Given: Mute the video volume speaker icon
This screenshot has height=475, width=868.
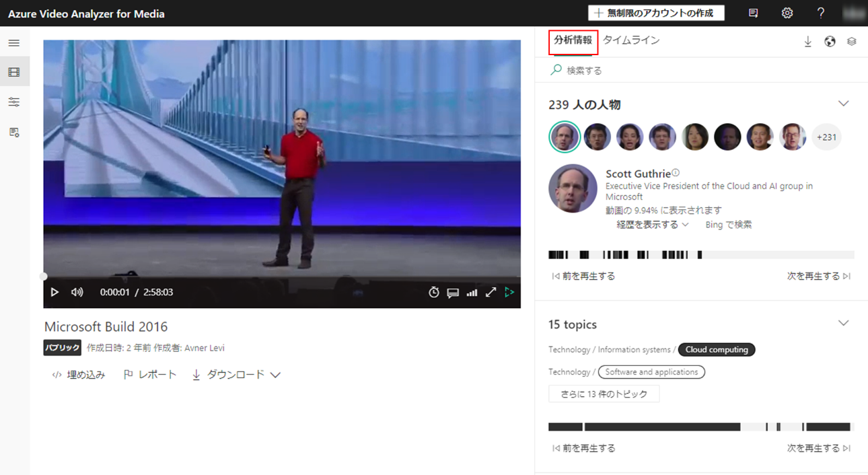Looking at the screenshot, I should tap(77, 292).
